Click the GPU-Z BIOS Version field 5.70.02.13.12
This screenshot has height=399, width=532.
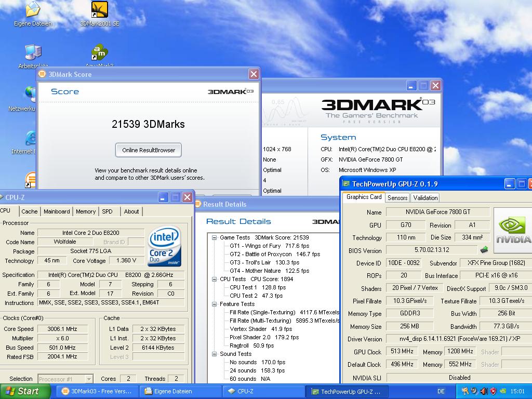pos(432,250)
